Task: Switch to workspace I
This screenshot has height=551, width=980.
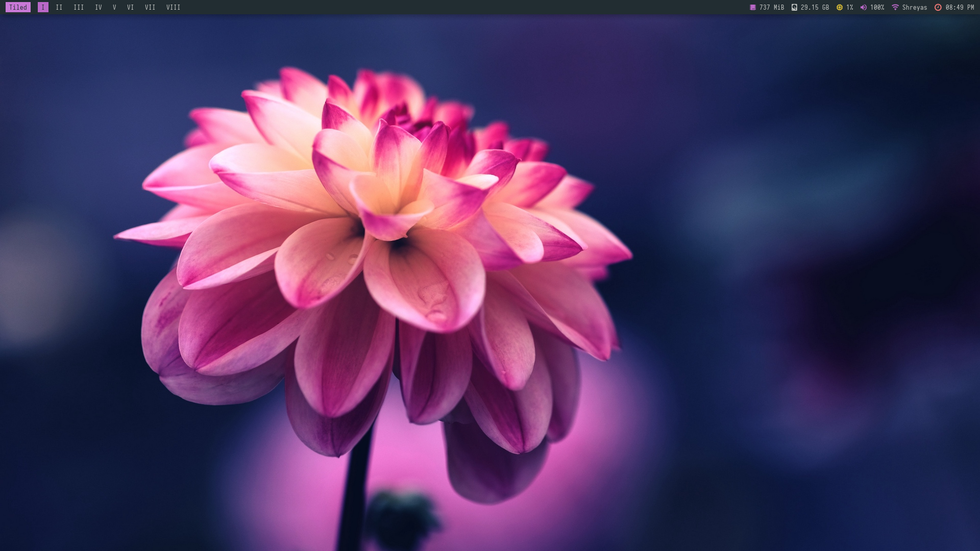Action: tap(43, 7)
